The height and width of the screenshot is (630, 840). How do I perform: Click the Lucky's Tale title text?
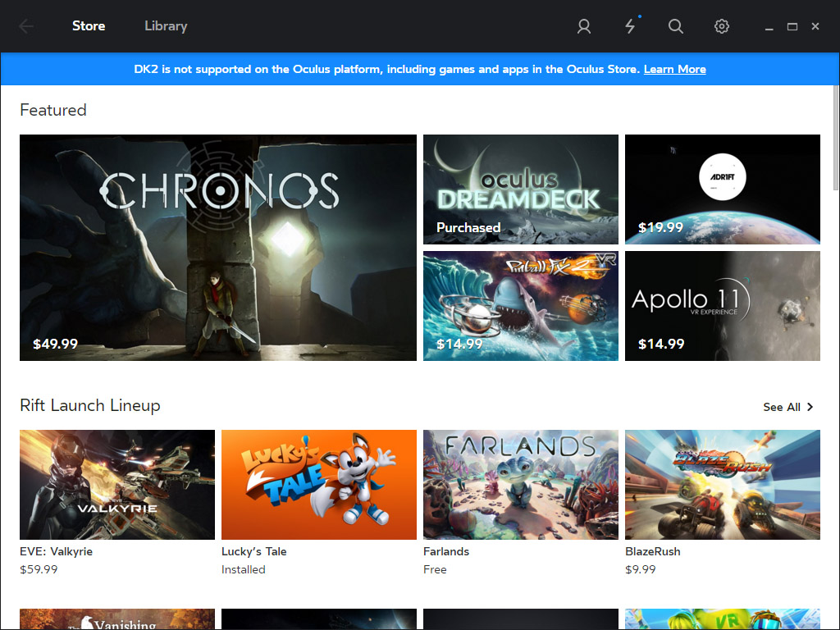(254, 551)
